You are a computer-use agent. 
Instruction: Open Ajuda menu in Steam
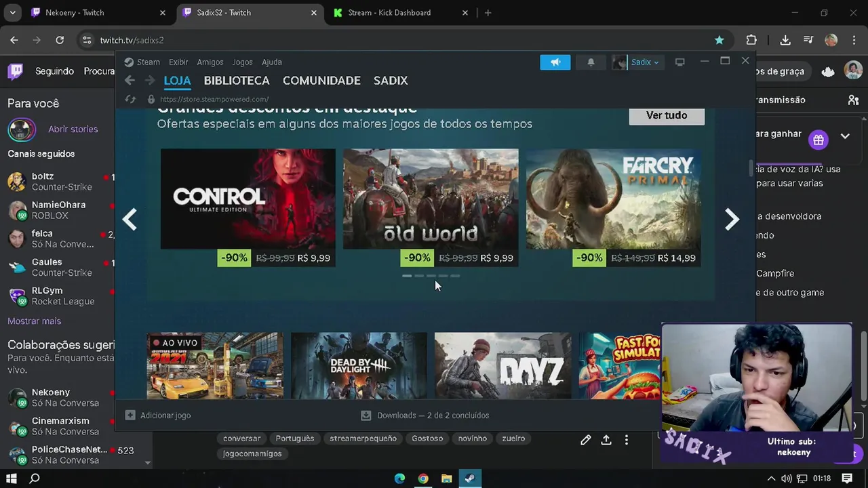(x=272, y=62)
